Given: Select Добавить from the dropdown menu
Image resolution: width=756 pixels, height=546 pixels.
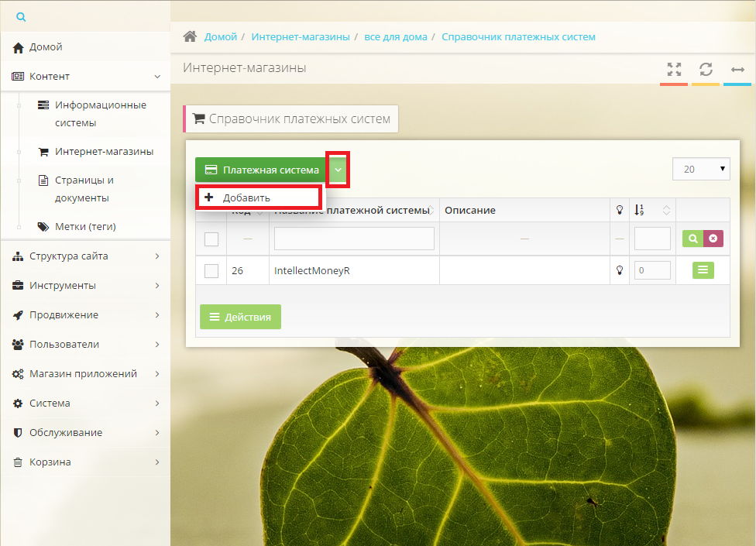Looking at the screenshot, I should point(247,197).
